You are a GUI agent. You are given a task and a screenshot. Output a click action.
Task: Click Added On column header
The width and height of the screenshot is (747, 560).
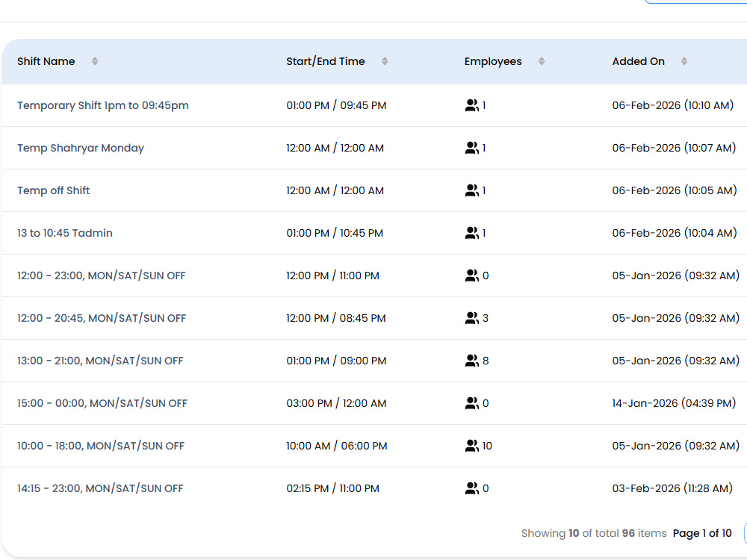pyautogui.click(x=639, y=61)
